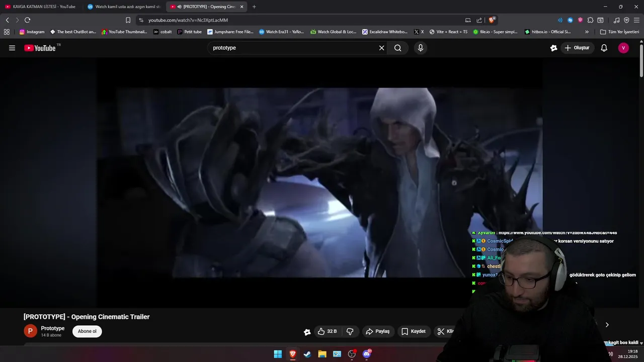Screen dimensions: 644x362
Task: Open the extensions puzzle icon
Action: click(x=590, y=20)
